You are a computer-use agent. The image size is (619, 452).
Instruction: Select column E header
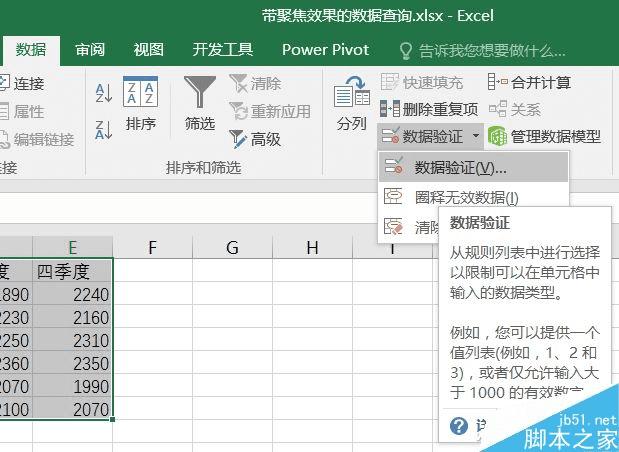(73, 248)
